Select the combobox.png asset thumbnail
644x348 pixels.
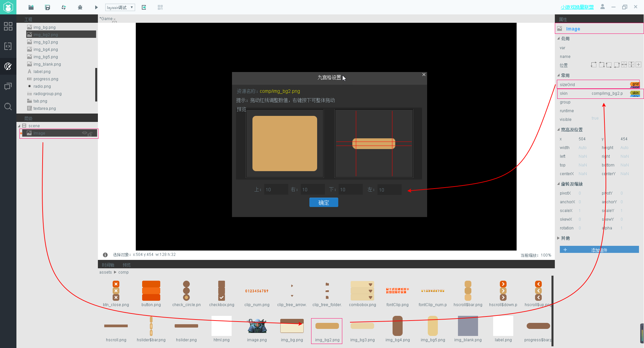[362, 294]
